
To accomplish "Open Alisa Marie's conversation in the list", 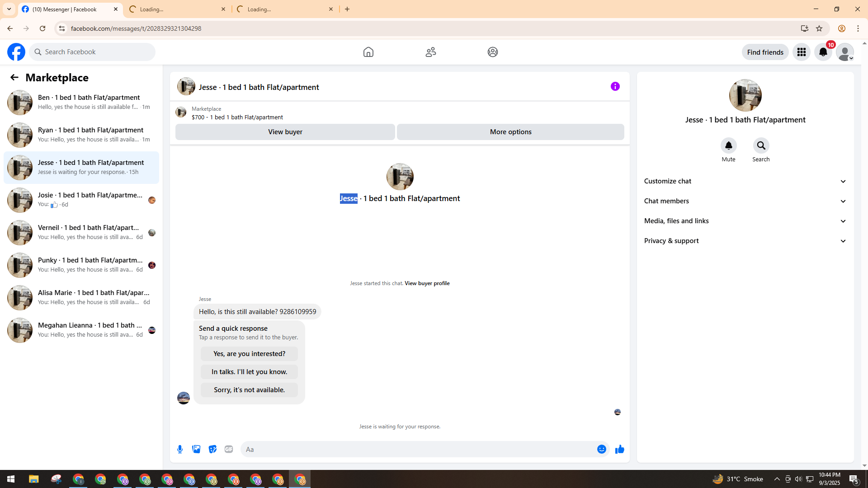I will point(81,298).
